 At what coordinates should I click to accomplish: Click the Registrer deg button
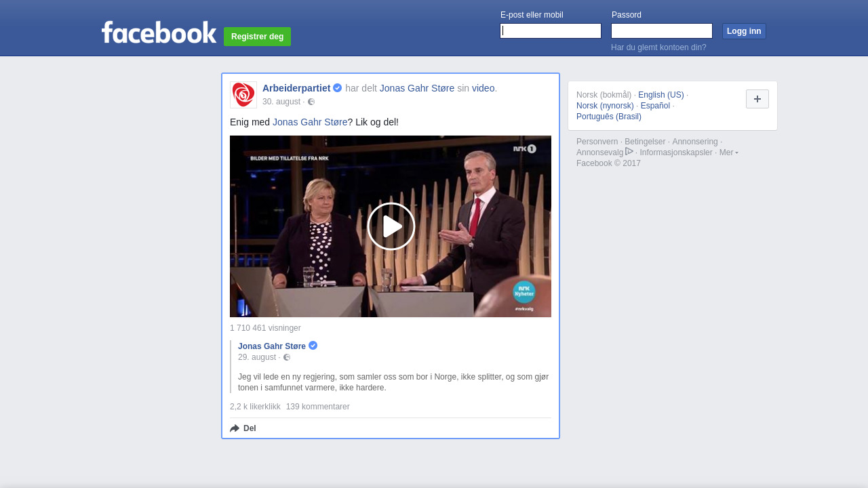[x=257, y=37]
